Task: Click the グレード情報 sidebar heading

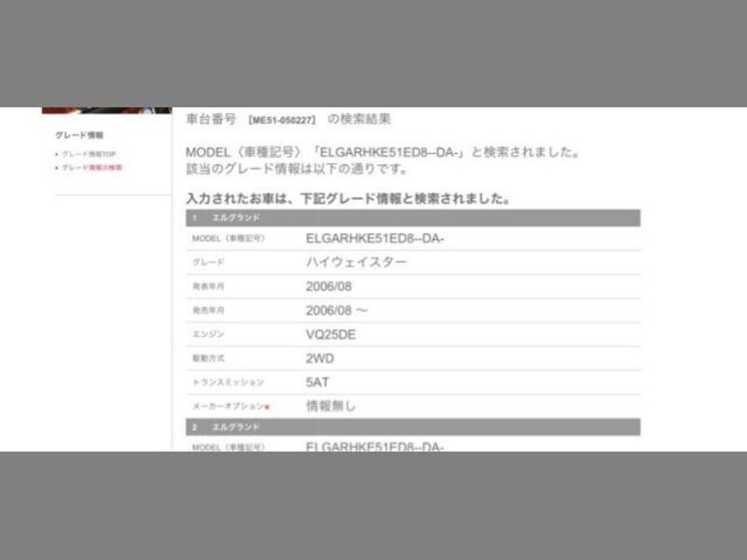Action: click(79, 135)
